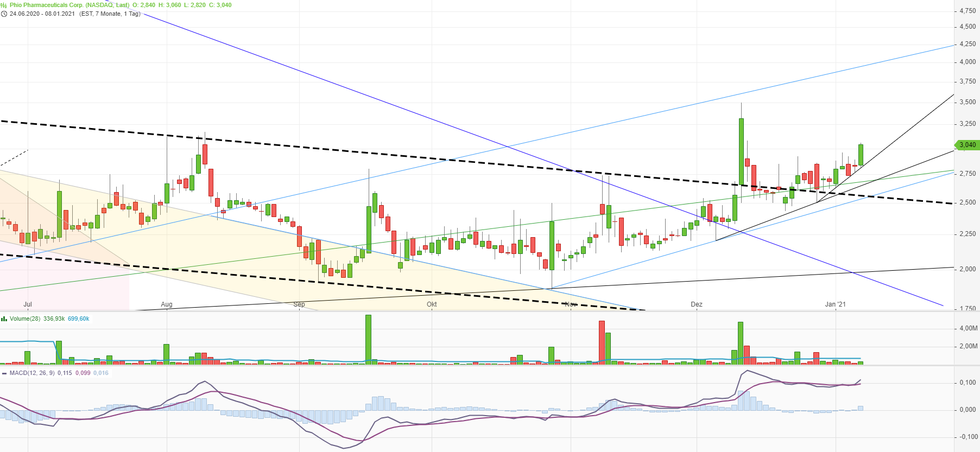
Task: Click the Dez label on the time axis
Action: [697, 304]
